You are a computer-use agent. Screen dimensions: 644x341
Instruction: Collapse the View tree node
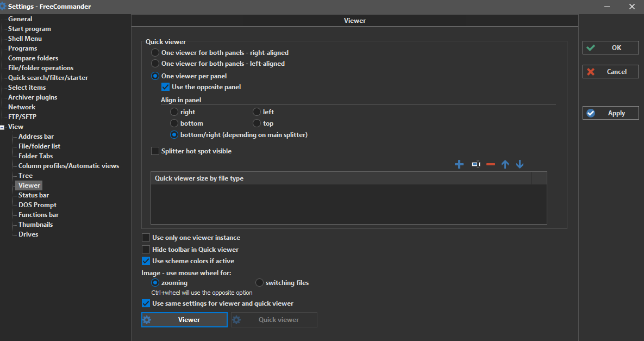pyautogui.click(x=2, y=128)
